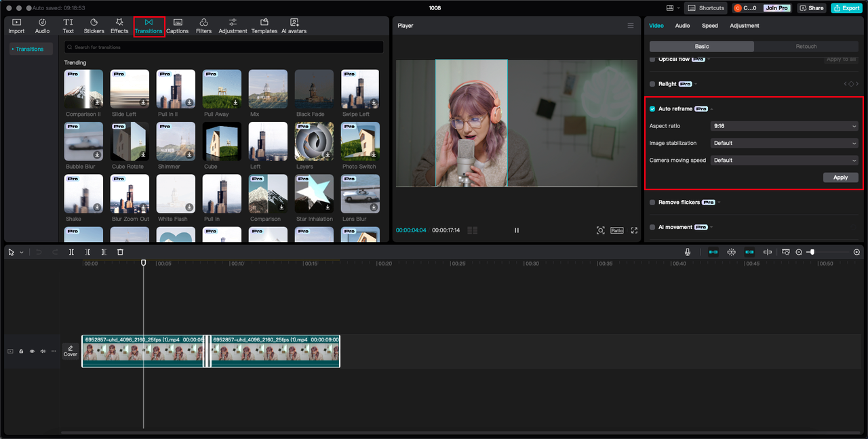Image resolution: width=868 pixels, height=439 pixels.
Task: Select the Cube Rotate transition thumbnail
Action: 128,142
